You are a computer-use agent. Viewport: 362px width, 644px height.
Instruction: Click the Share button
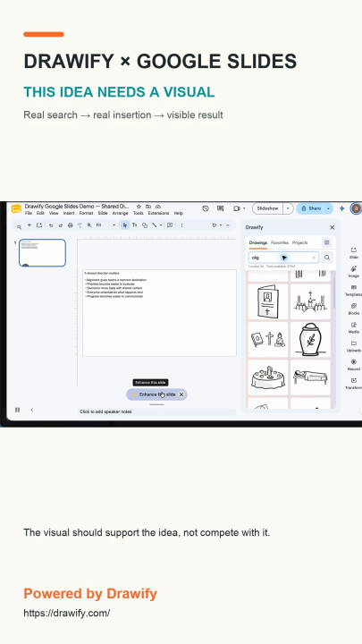pos(312,208)
